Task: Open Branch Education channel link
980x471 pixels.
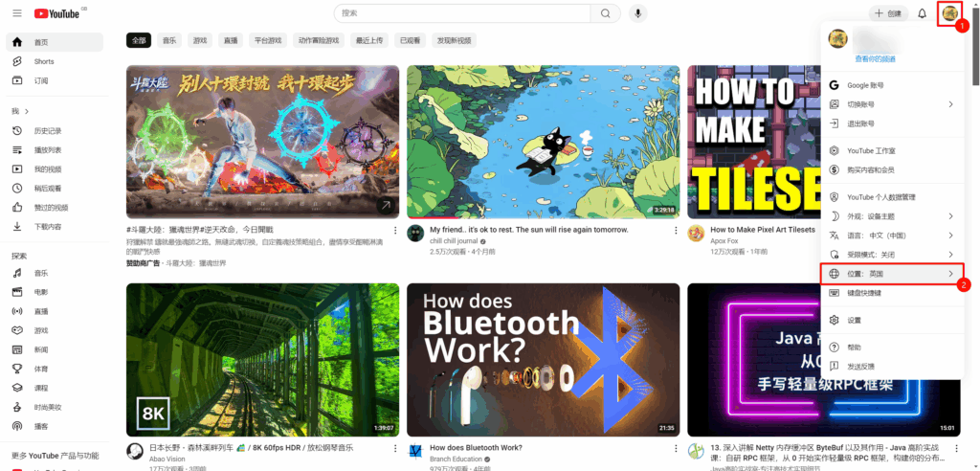Action: pos(457,460)
